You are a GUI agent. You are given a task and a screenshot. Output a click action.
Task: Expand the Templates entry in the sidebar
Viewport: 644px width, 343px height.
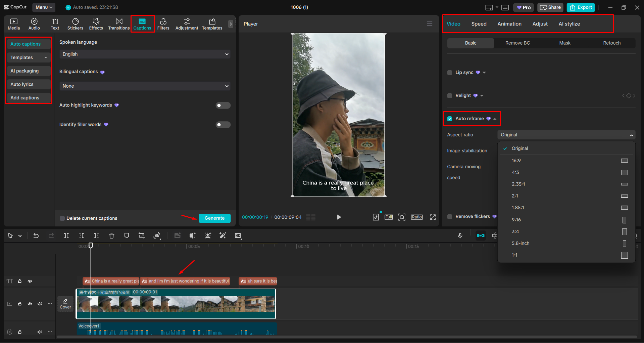click(29, 57)
